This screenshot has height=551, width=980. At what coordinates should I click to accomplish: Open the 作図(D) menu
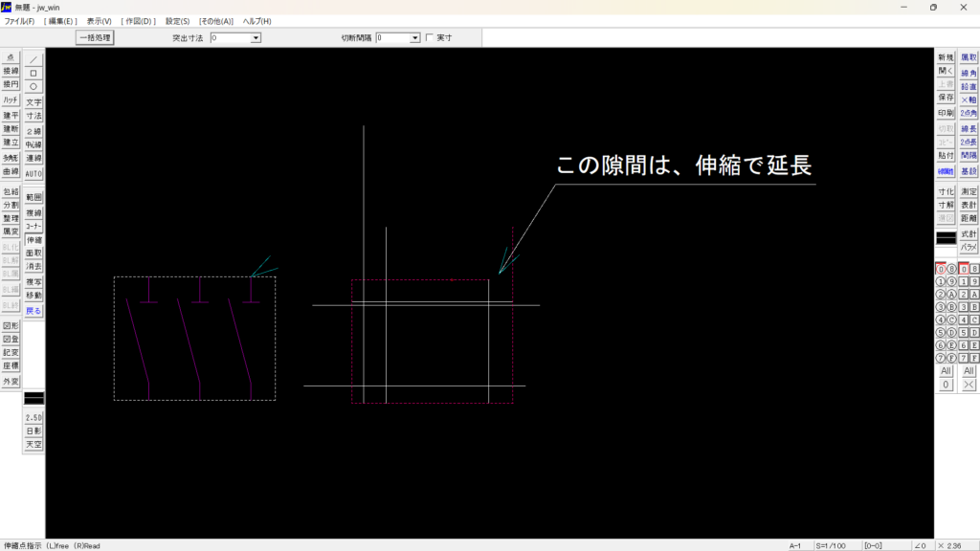click(138, 21)
